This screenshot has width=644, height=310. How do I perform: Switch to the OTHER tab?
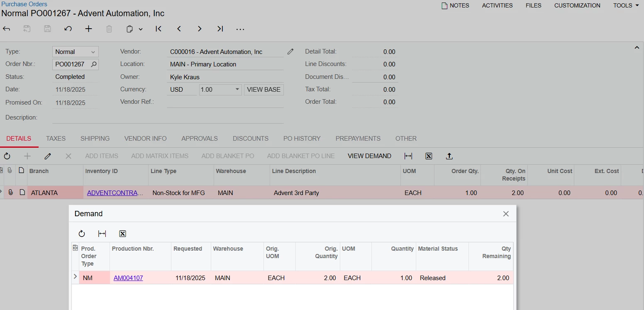coord(406,139)
